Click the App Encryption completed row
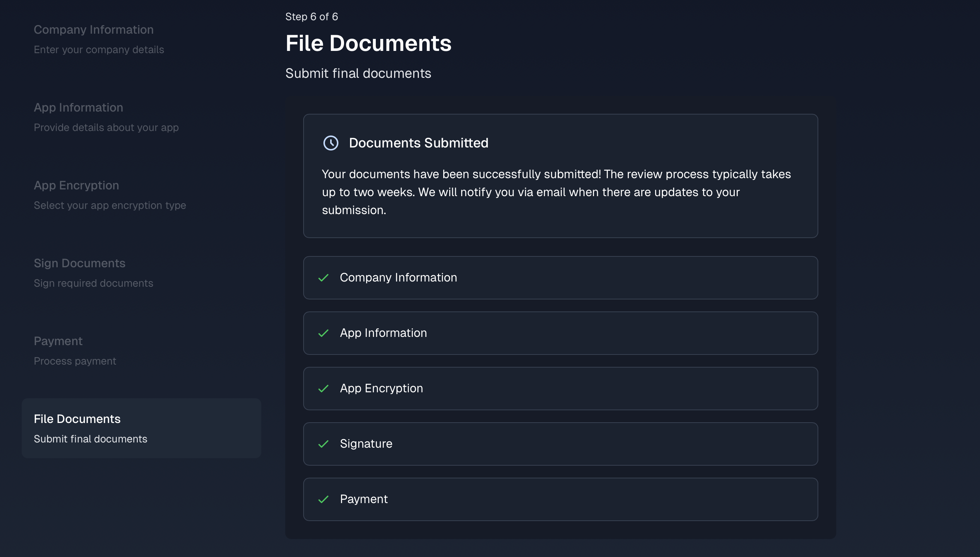Viewport: 980px width, 557px height. tap(560, 389)
